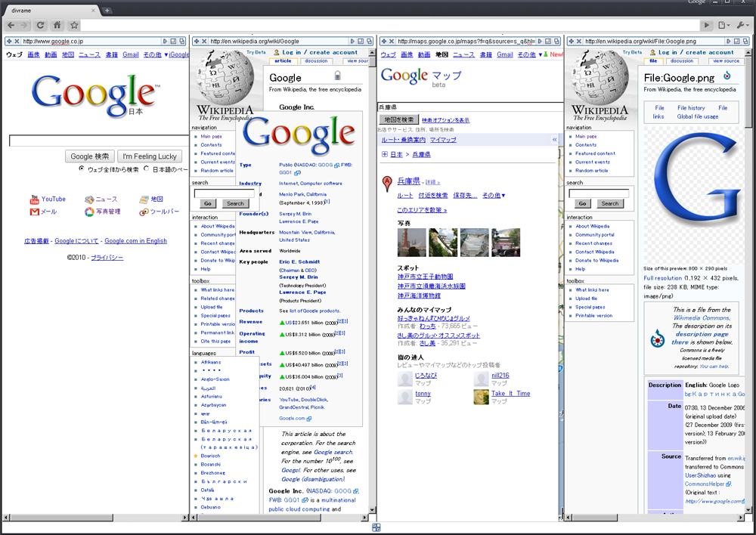The image size is (756, 535).
Task: Open File:Google.png frame in new window icon
Action: 745,42
